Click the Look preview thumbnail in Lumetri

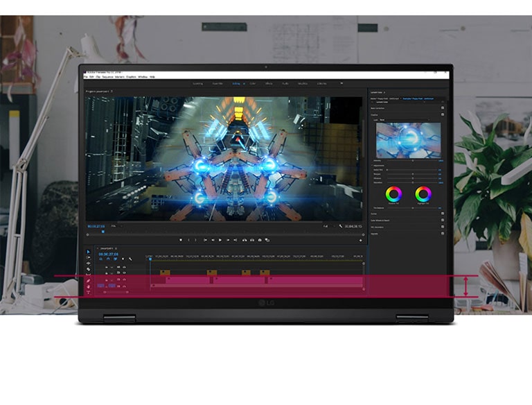click(x=408, y=140)
